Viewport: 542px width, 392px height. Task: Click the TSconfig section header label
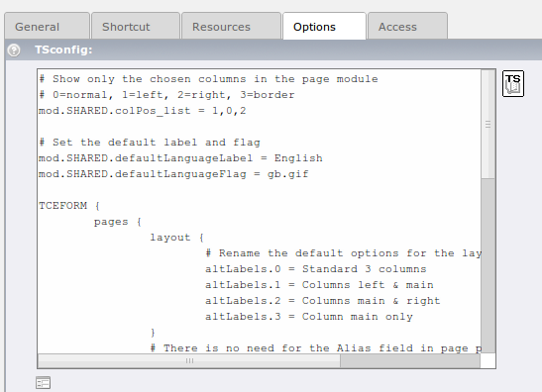click(x=63, y=49)
